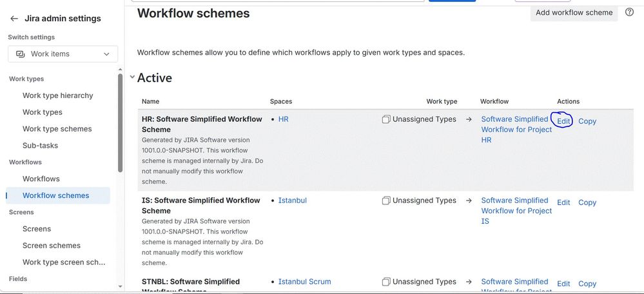Open Software Simplified Workflow for Project IS

click(x=516, y=211)
